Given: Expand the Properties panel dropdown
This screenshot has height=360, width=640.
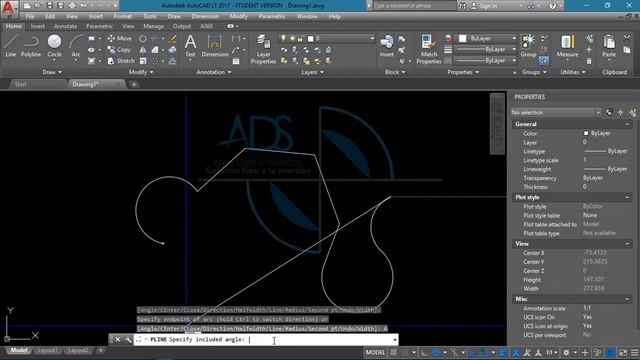Looking at the screenshot, I should click(463, 72).
